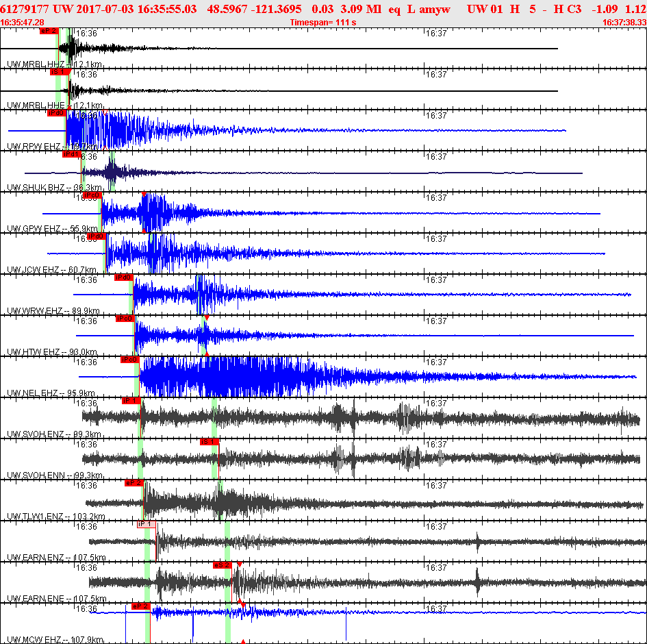Select the UW MCW EHZ 107.9km label
The image size is (647, 644).
coord(55,640)
